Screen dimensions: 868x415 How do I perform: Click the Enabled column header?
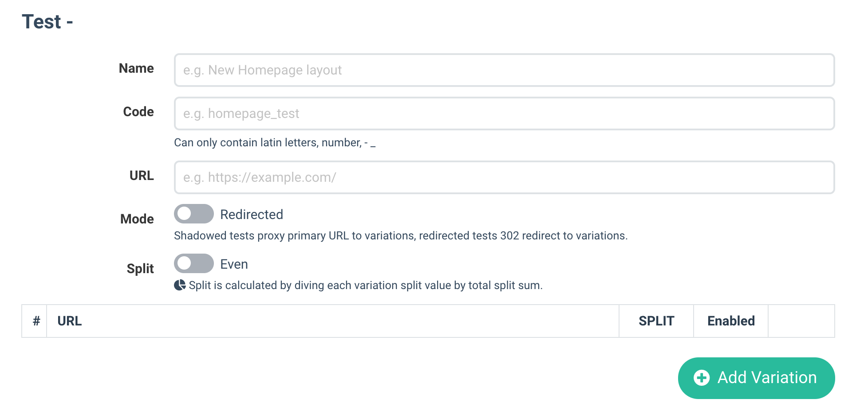(730, 321)
